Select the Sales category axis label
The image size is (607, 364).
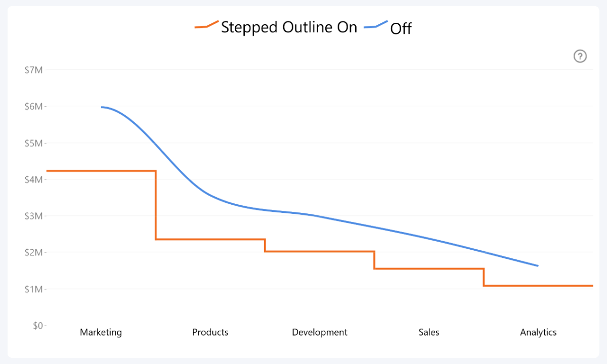pyautogui.click(x=429, y=332)
